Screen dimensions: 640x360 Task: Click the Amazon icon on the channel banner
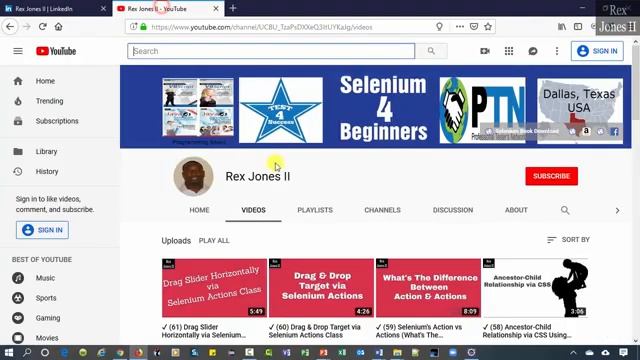tap(586, 131)
